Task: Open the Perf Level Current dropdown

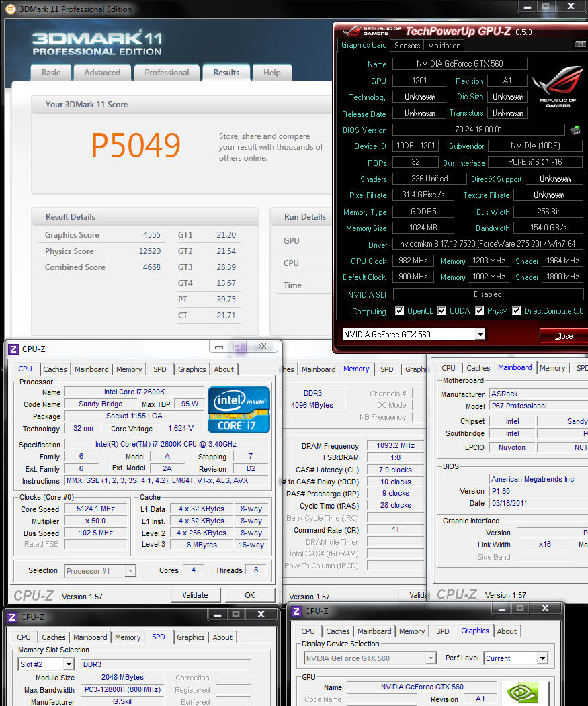Action: click(x=542, y=658)
